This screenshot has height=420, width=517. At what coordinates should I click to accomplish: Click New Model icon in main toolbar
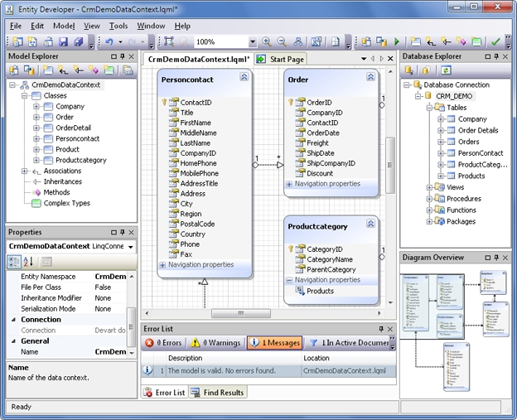[17, 42]
